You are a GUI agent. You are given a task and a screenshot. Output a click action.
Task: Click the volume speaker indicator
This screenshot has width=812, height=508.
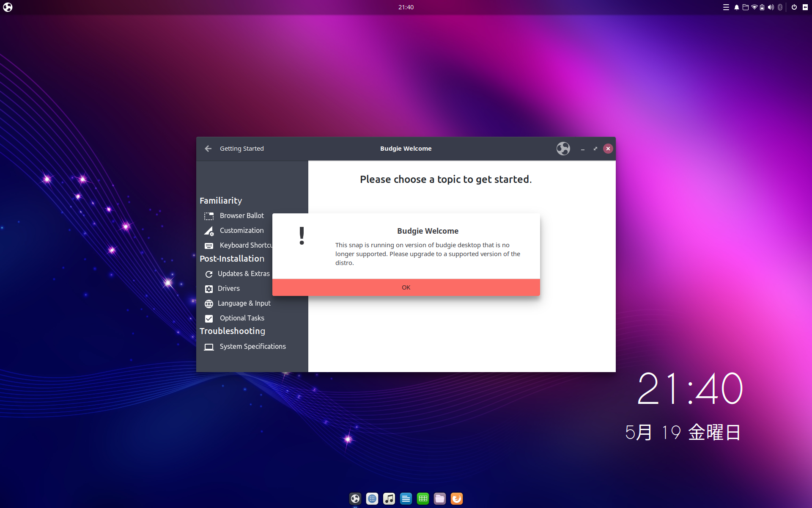[x=771, y=7]
